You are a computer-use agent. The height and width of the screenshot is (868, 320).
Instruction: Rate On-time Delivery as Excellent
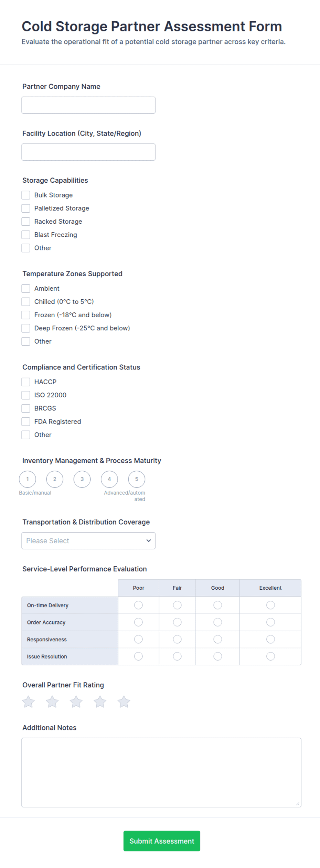[x=270, y=605]
